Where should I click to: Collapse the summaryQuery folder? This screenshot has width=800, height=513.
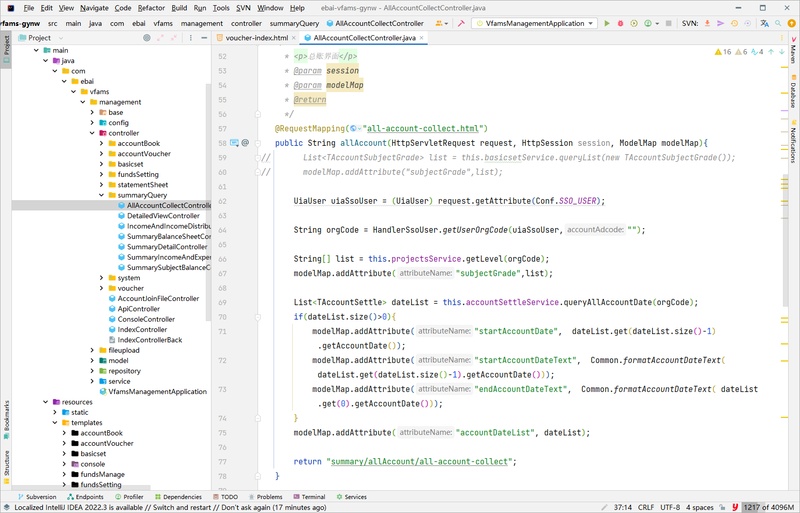[x=102, y=195]
